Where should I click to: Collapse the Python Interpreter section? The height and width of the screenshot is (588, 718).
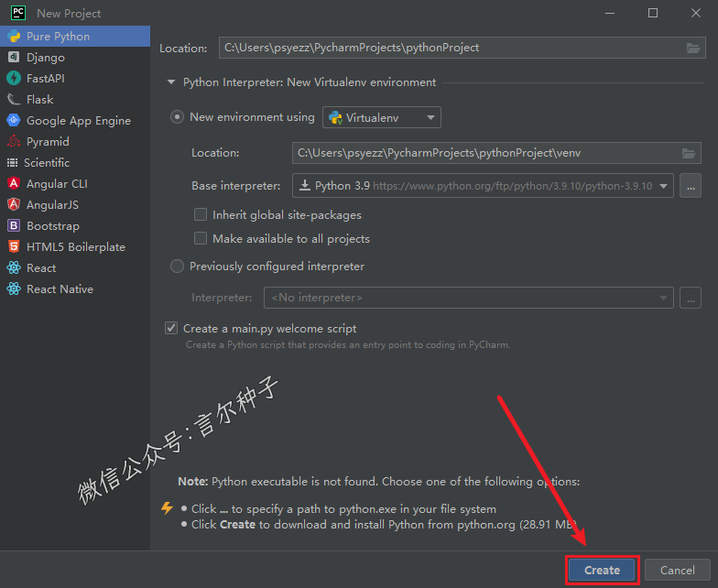tap(171, 82)
